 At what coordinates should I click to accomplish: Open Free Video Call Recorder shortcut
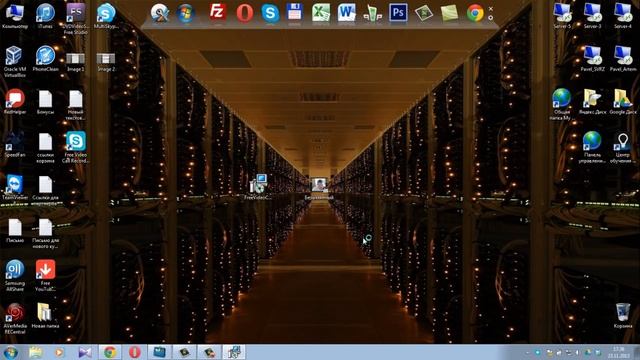76,147
